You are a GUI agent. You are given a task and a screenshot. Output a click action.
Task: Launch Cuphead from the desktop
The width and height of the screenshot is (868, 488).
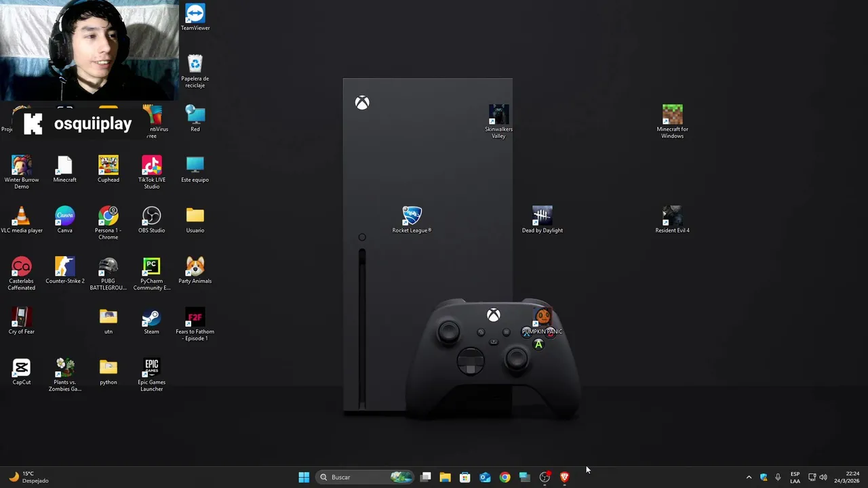pyautogui.click(x=108, y=169)
